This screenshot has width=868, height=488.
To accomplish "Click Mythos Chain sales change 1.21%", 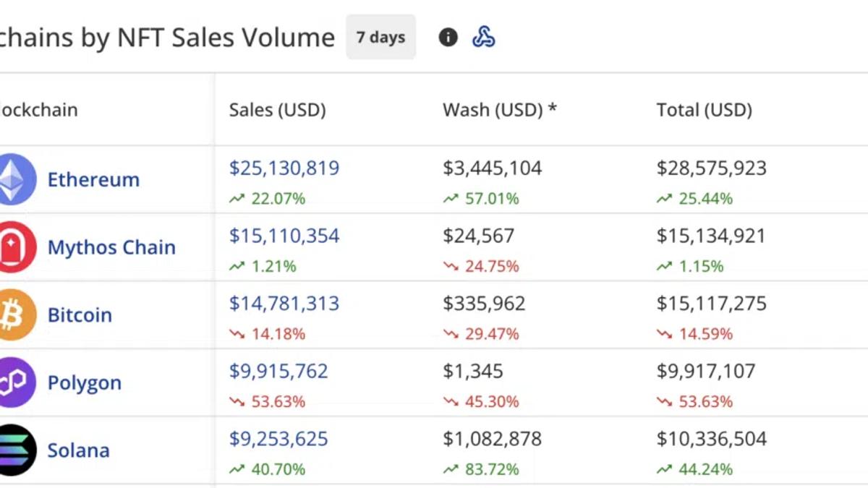I will point(263,266).
